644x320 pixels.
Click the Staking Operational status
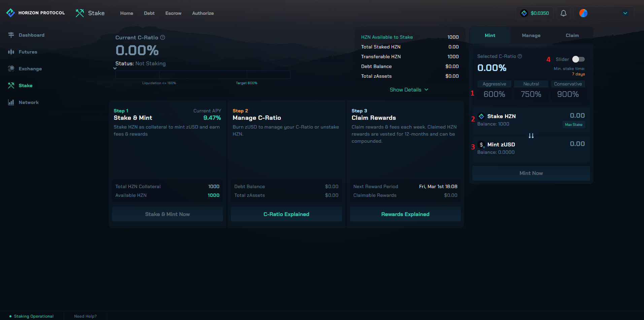pyautogui.click(x=32, y=316)
